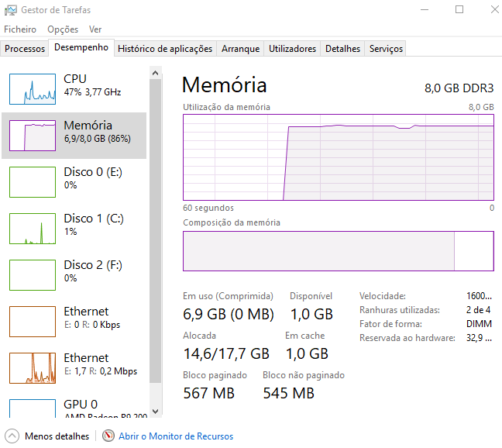
Task: Select the Memória graph thumbnail in sidebar
Action: click(33, 136)
